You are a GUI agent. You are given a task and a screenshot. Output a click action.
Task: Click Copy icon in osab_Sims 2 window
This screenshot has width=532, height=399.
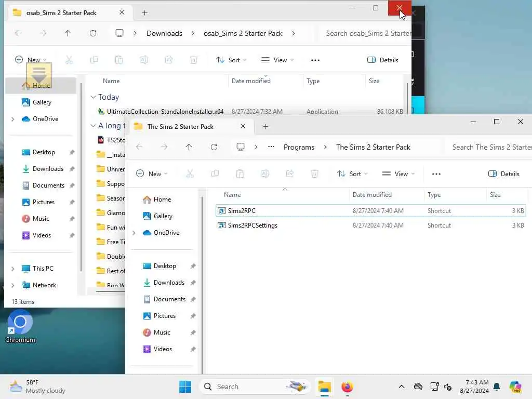point(94,60)
